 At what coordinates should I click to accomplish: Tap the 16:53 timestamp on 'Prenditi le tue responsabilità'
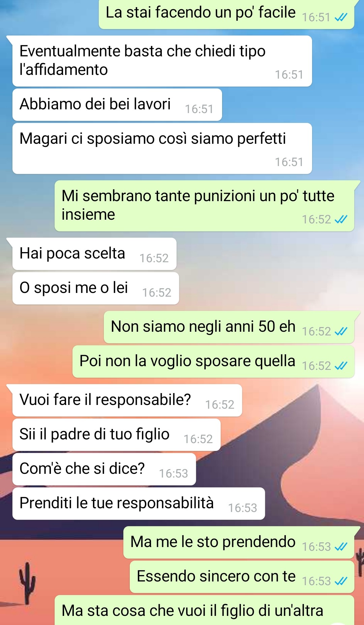tap(242, 508)
